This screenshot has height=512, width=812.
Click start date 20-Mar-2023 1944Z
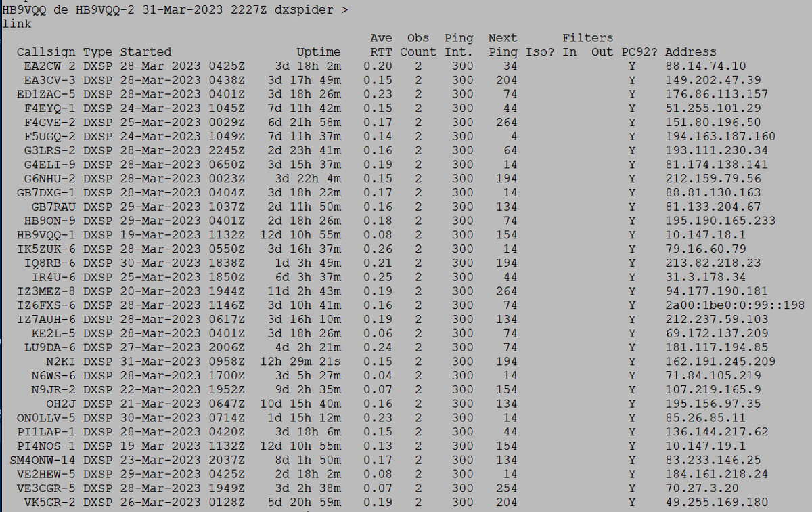(x=183, y=291)
